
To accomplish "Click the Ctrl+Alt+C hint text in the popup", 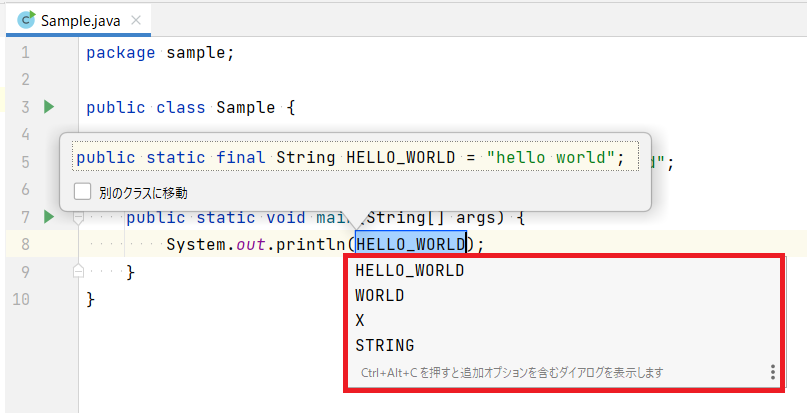I will coord(512,372).
